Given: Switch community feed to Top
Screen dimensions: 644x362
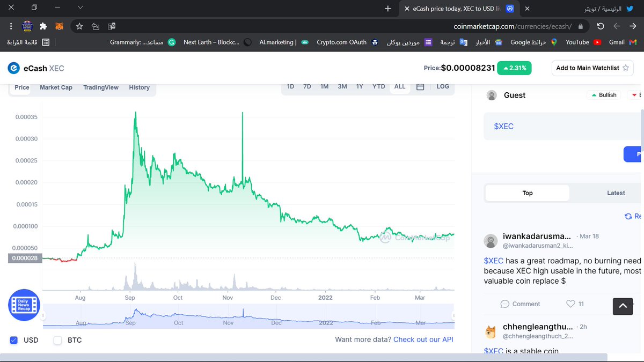Looking at the screenshot, I should [x=528, y=193].
